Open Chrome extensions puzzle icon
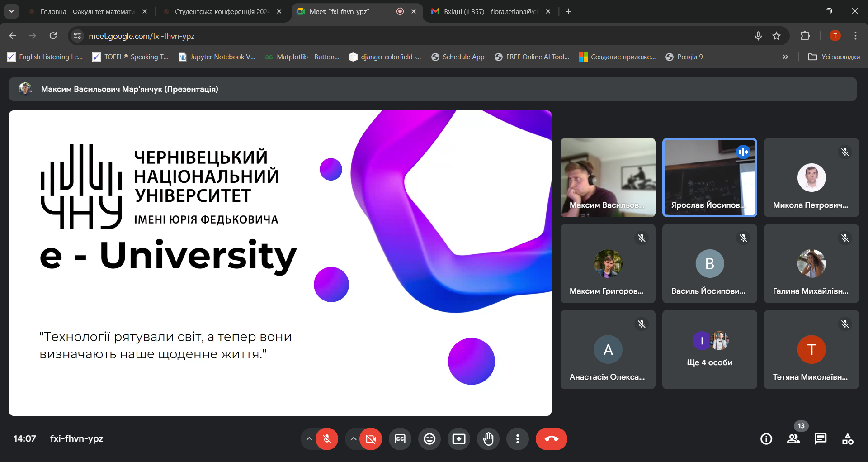The height and width of the screenshot is (462, 868). click(x=805, y=36)
